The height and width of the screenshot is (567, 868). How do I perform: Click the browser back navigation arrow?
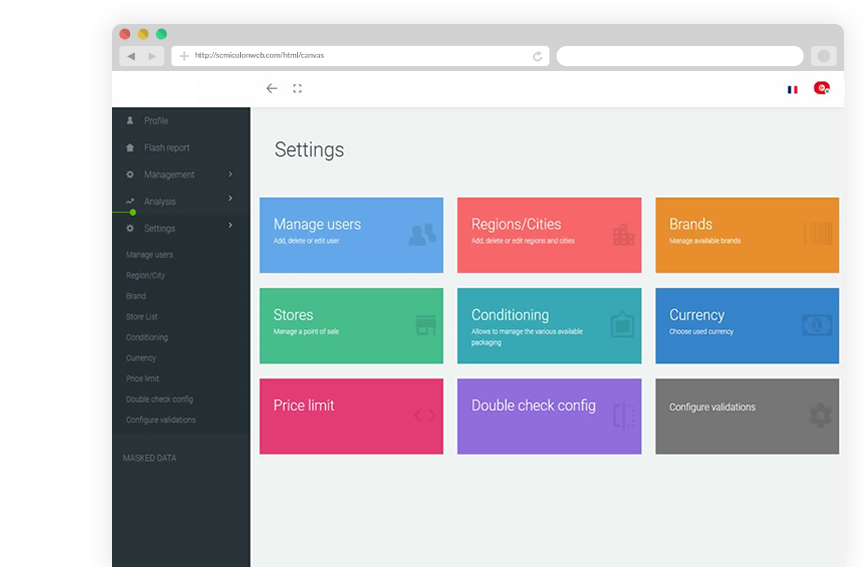(x=132, y=56)
